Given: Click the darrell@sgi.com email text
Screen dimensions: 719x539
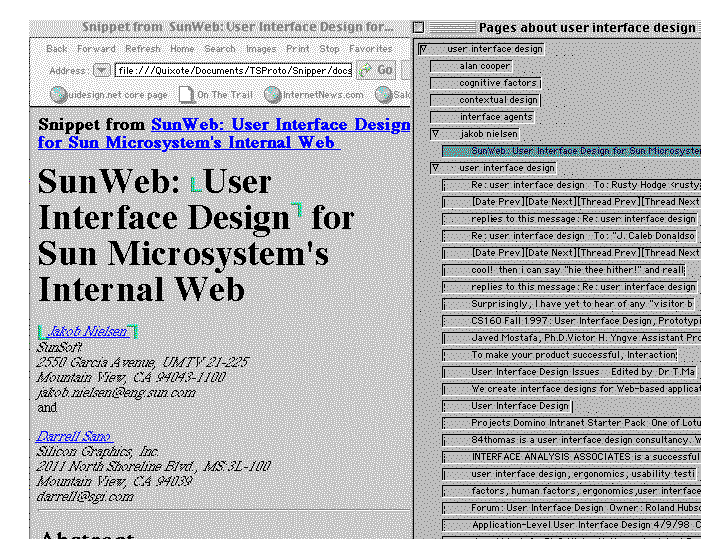Looking at the screenshot, I should pos(85,496).
